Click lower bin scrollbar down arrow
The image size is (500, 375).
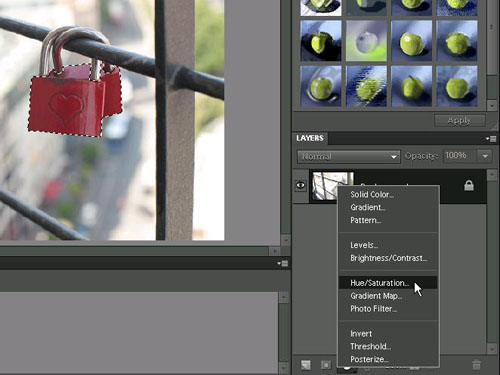(283, 368)
